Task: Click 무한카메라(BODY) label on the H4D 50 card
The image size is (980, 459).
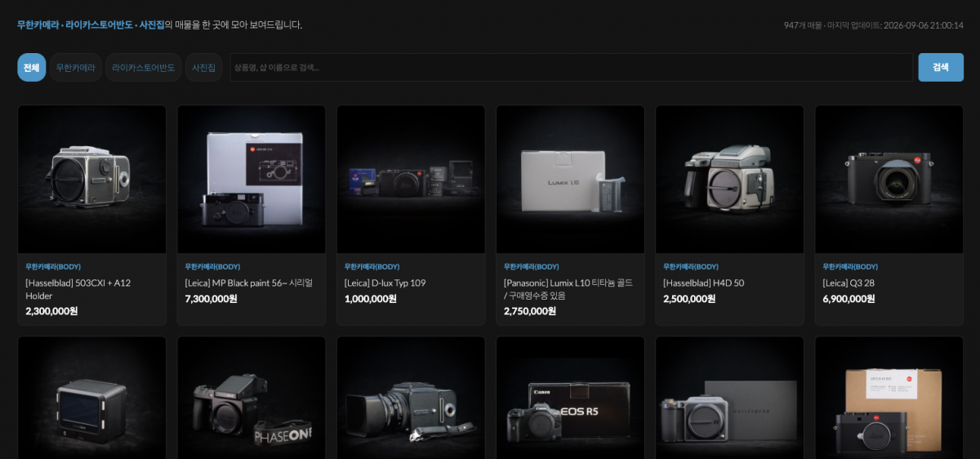Action: tap(691, 266)
